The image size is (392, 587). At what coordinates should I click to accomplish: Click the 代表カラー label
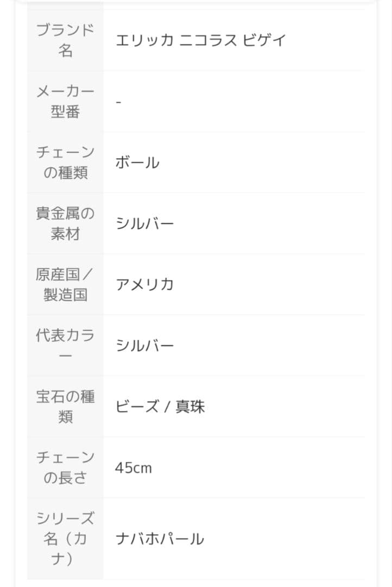pyautogui.click(x=65, y=346)
